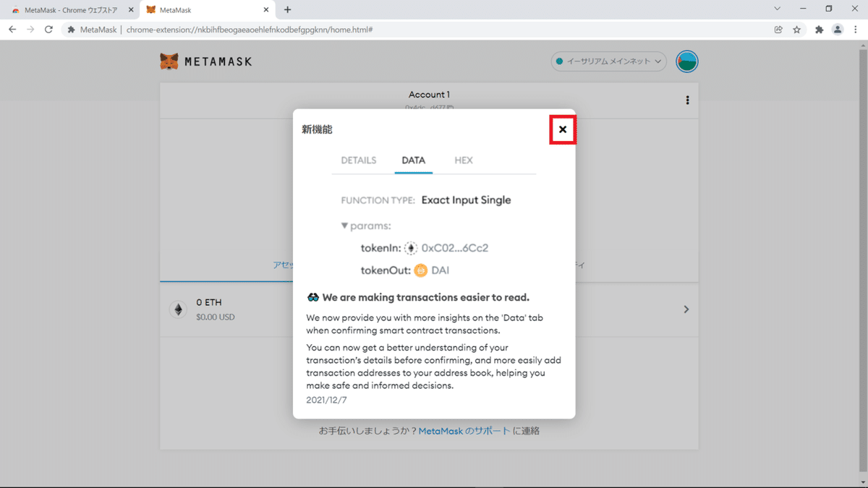Click the ETH token icon in asset row
The height and width of the screenshot is (488, 868).
click(178, 309)
